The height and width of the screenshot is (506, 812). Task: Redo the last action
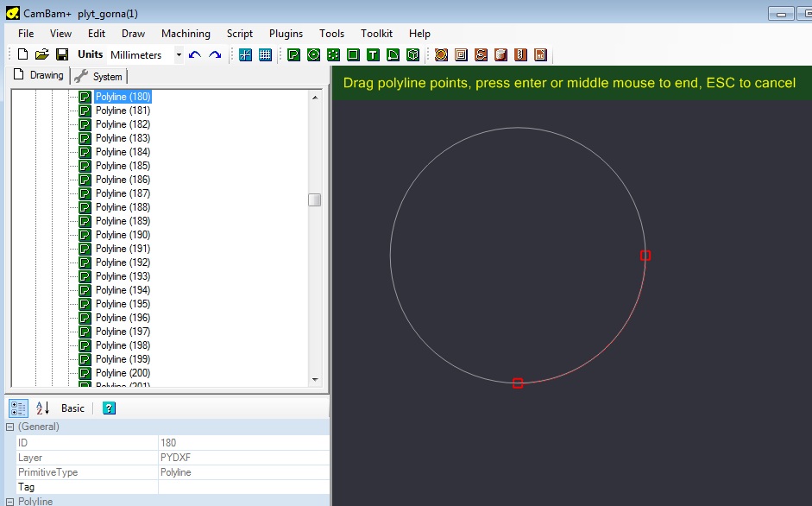click(x=215, y=54)
